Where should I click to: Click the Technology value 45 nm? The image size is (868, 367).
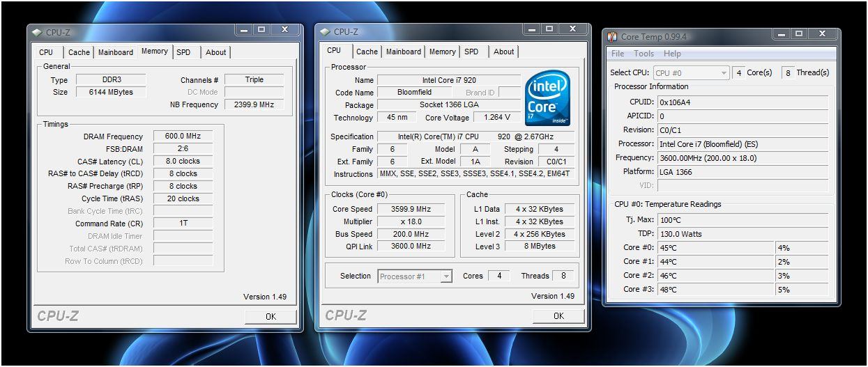[x=397, y=117]
